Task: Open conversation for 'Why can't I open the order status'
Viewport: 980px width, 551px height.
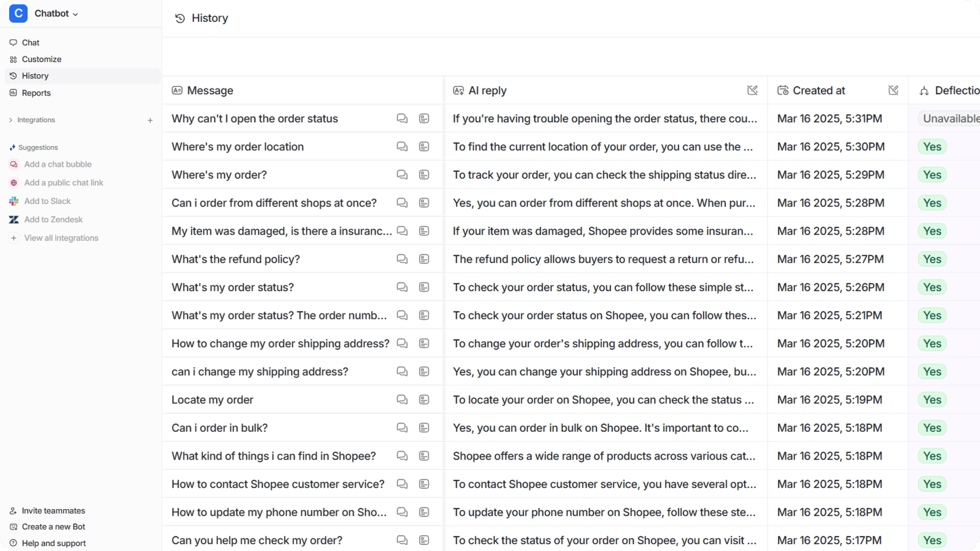Action: [x=402, y=118]
